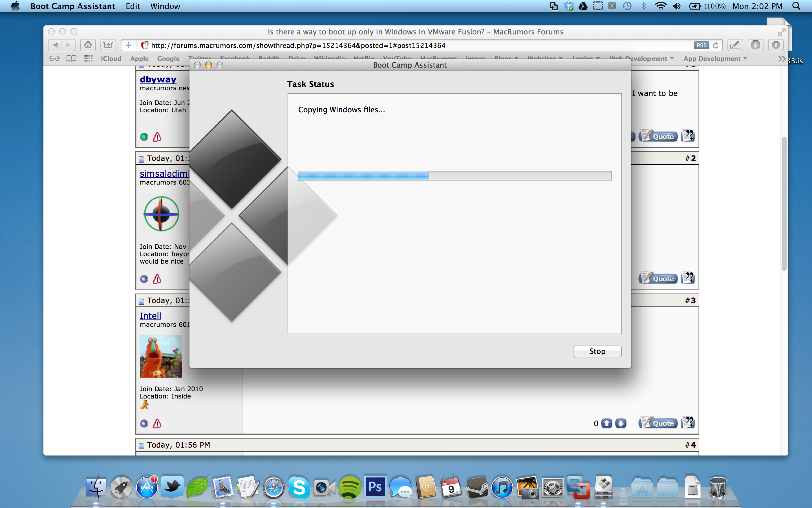Viewport: 812px width, 508px height.
Task: Click simsaladimbamba's avatar image
Action: tap(161, 214)
